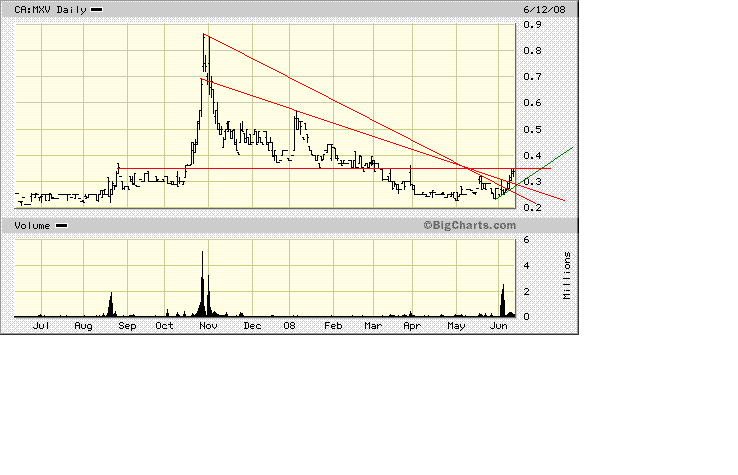Viewport: 738px width, 475px height.
Task: Click the May month label
Action: click(x=456, y=326)
